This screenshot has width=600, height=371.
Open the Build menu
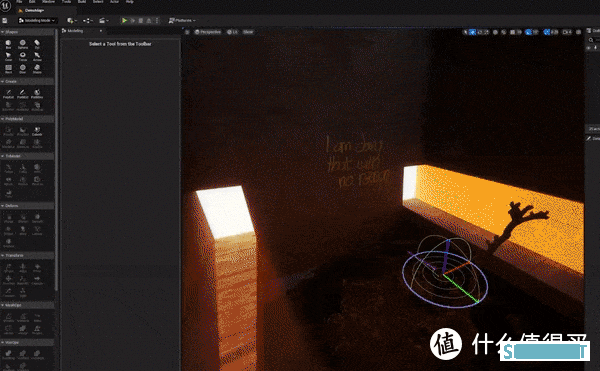82,2
